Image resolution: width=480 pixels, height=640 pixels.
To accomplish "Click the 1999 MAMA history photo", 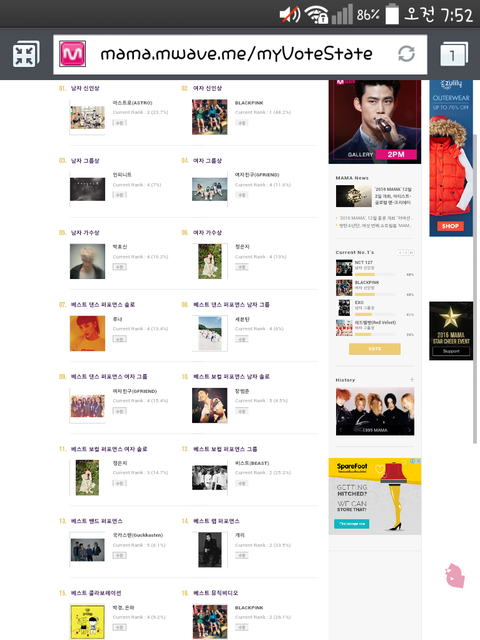I will 375,411.
